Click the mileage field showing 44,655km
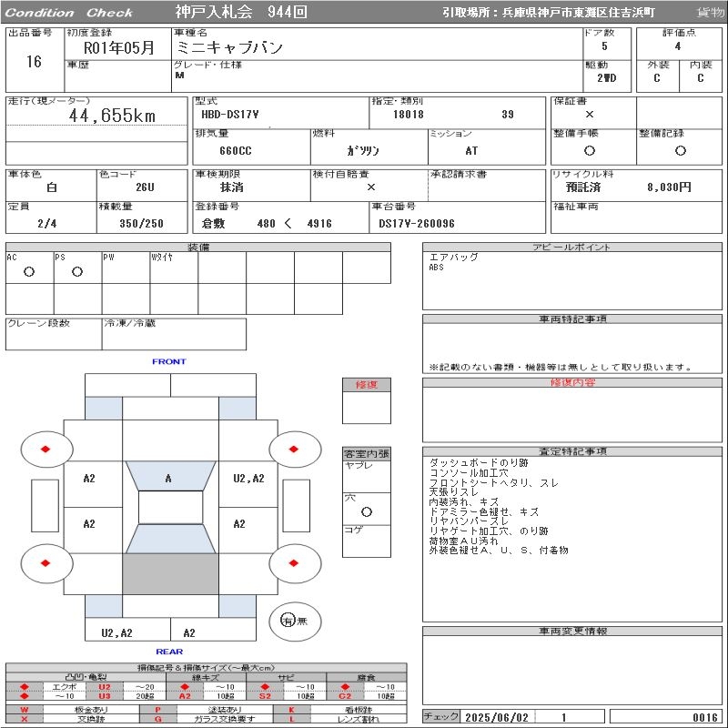The height and width of the screenshot is (728, 728). (x=112, y=116)
